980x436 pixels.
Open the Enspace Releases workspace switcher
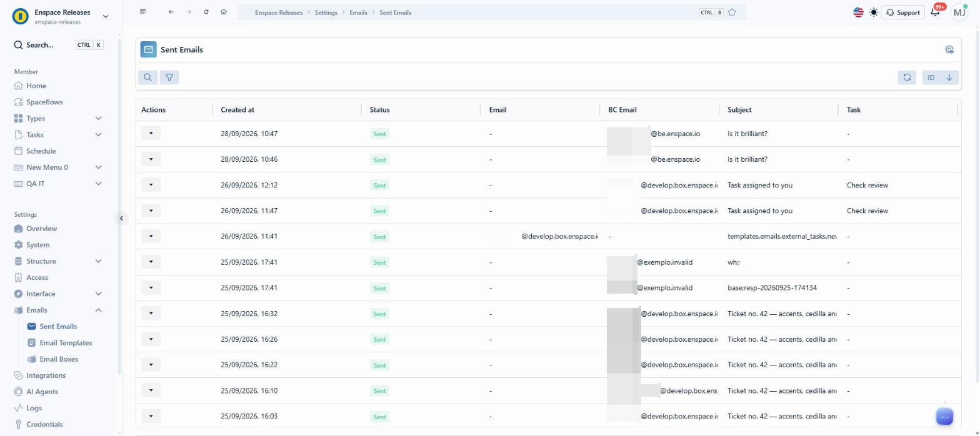pyautogui.click(x=60, y=16)
